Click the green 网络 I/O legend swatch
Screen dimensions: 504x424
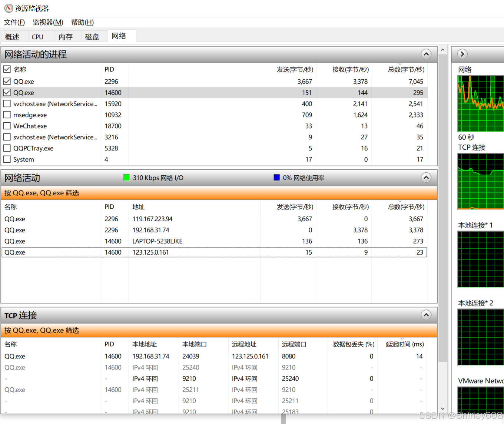(x=126, y=178)
